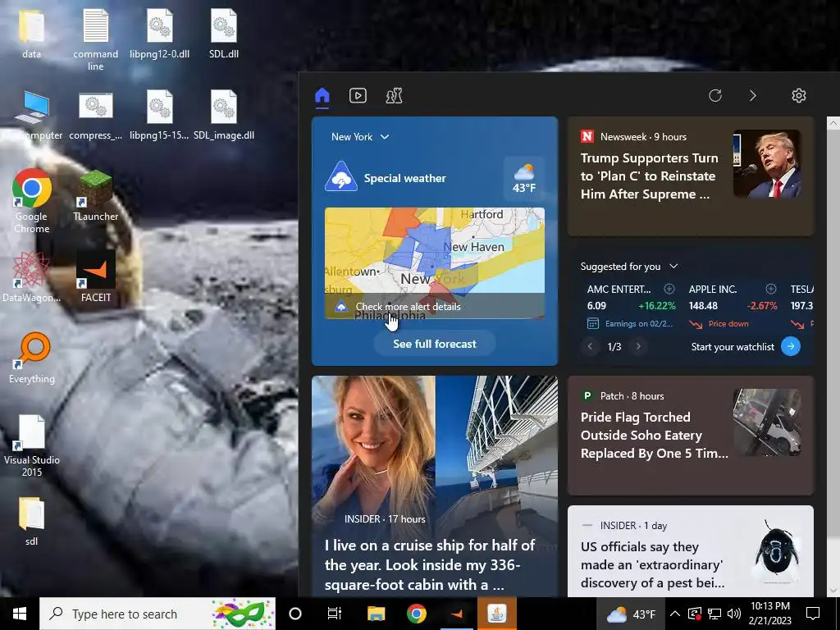Viewport: 840px width, 630px height.
Task: Click the taskbar search box
Action: [x=157, y=614]
